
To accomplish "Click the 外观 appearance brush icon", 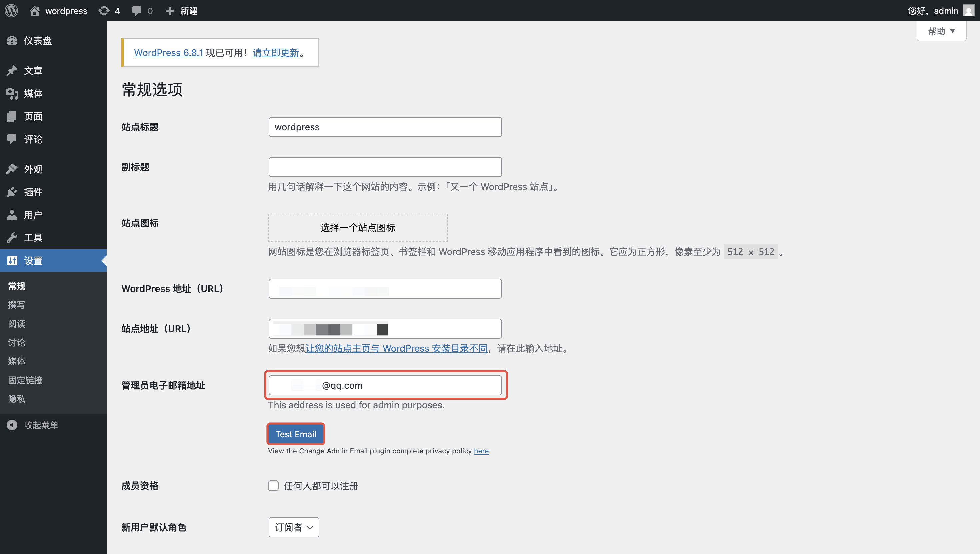I will pos(12,169).
